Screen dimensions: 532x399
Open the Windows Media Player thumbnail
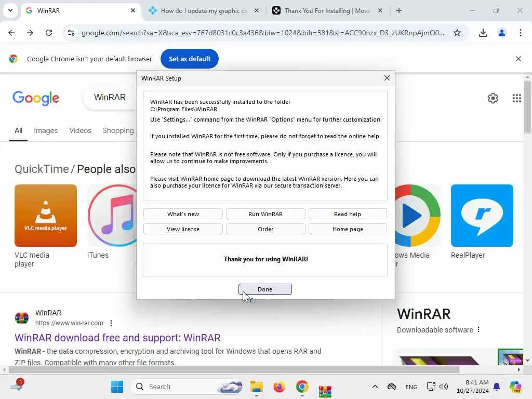click(418, 216)
